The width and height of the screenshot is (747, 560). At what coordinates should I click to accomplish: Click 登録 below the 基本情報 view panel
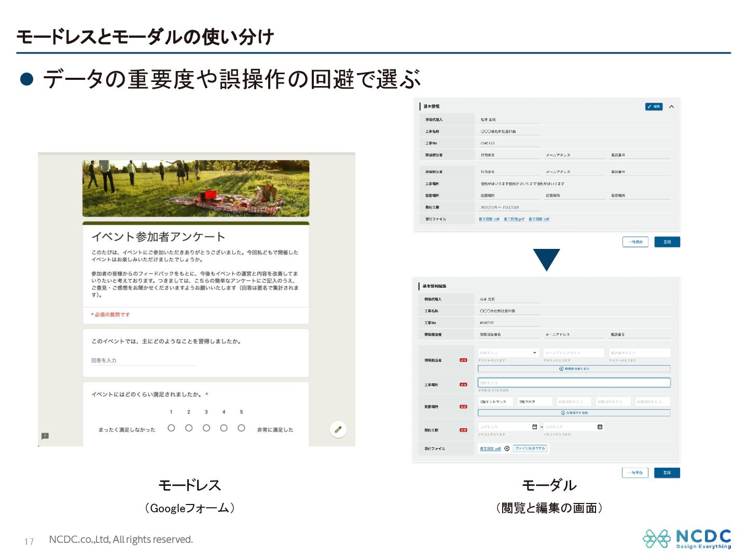coord(667,242)
